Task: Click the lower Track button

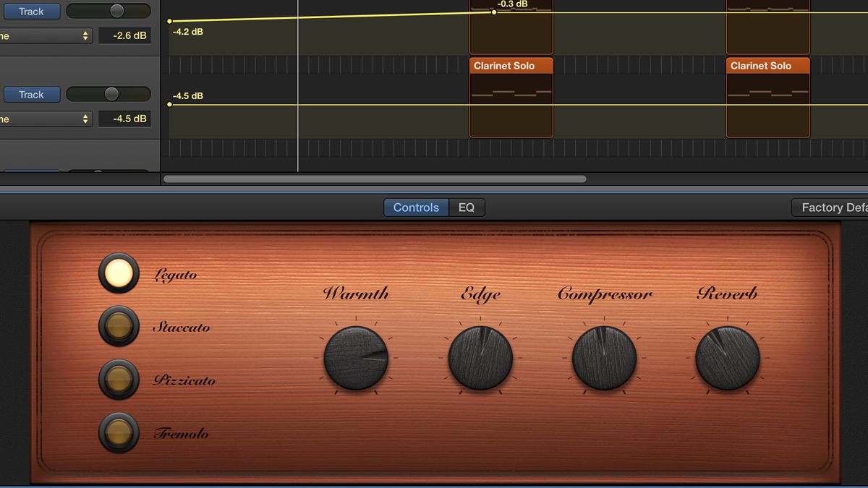Action: pyautogui.click(x=32, y=94)
